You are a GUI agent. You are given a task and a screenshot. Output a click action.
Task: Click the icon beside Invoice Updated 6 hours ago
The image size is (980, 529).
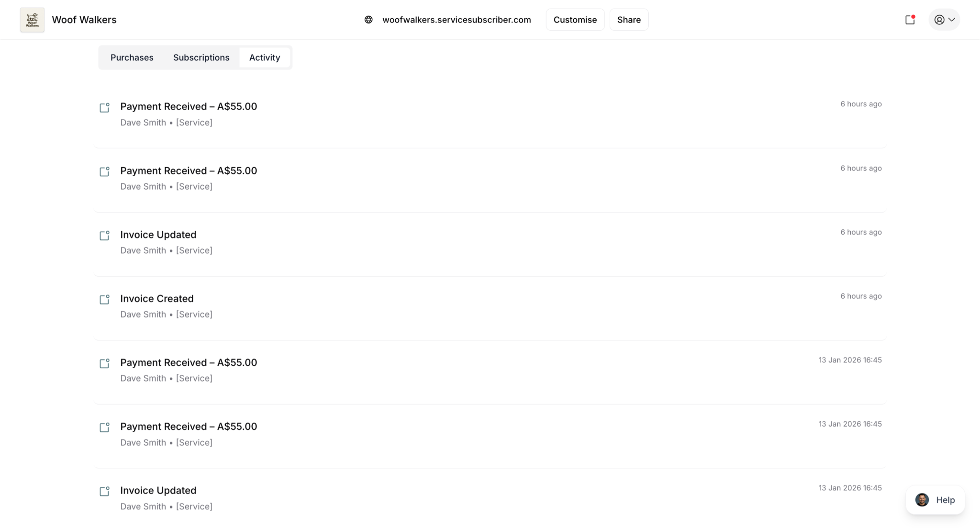pos(104,236)
